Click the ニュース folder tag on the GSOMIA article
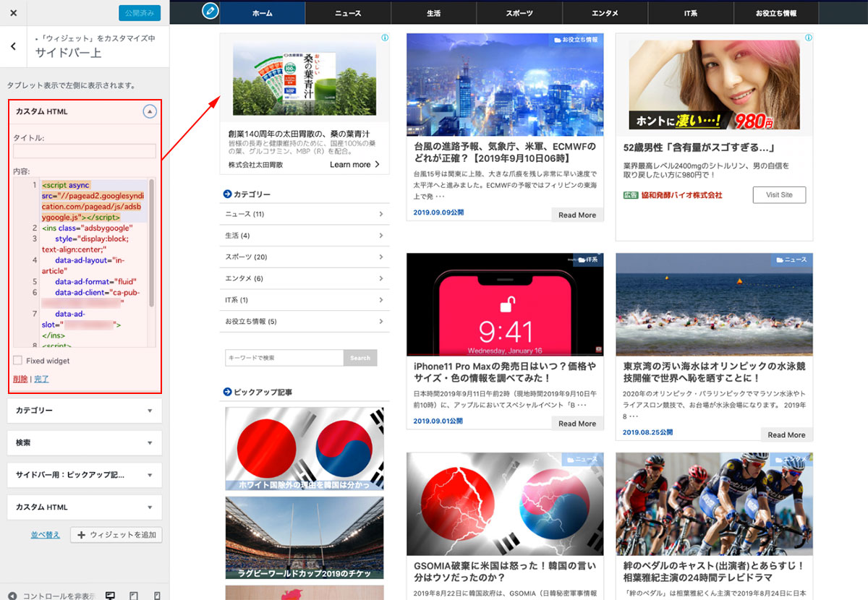The image size is (868, 600). tap(582, 459)
